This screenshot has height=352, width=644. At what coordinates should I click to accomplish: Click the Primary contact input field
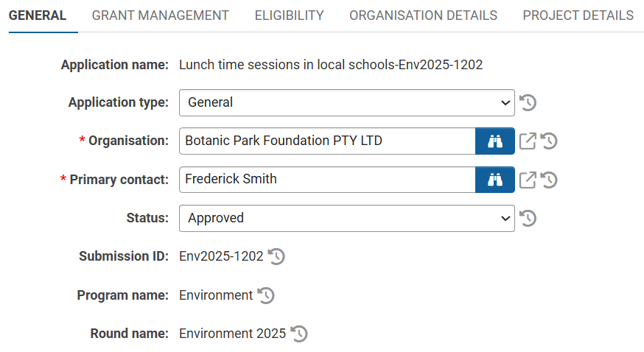327,180
